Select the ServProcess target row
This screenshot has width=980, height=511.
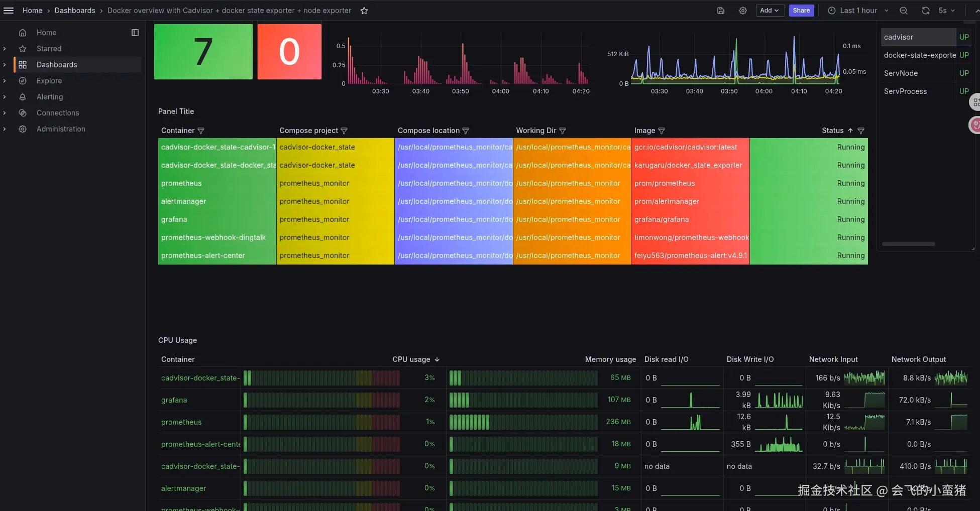click(925, 91)
